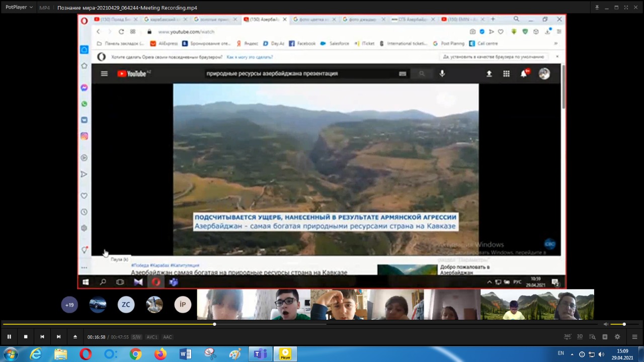Open the Action Center tray icon

click(x=582, y=354)
